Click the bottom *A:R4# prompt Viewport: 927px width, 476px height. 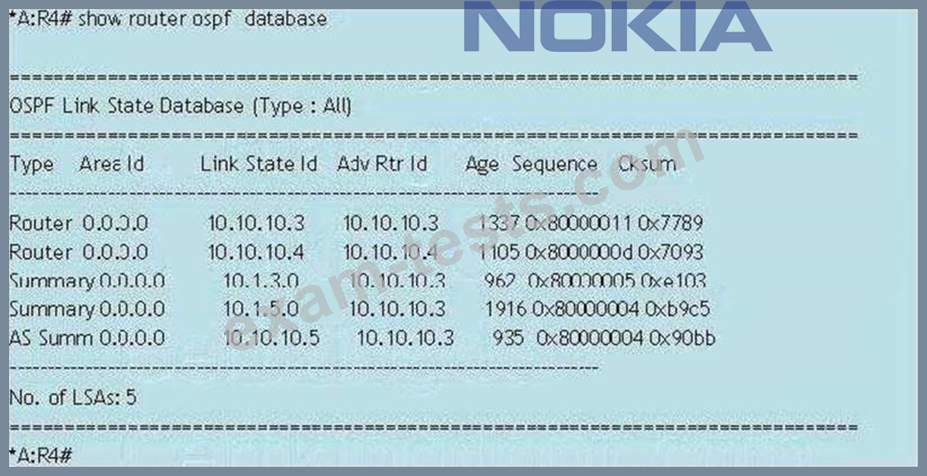41,455
